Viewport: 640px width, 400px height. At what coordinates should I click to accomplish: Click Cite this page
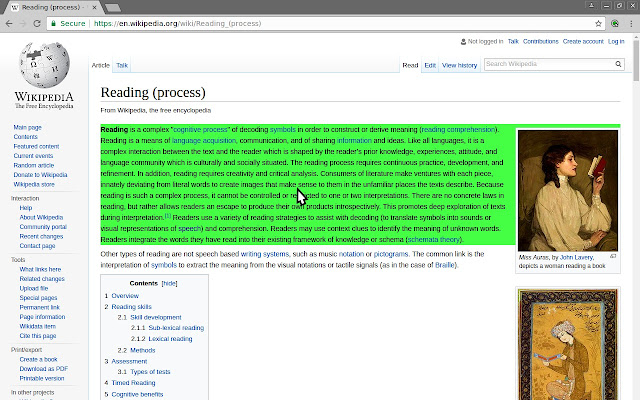click(x=38, y=336)
